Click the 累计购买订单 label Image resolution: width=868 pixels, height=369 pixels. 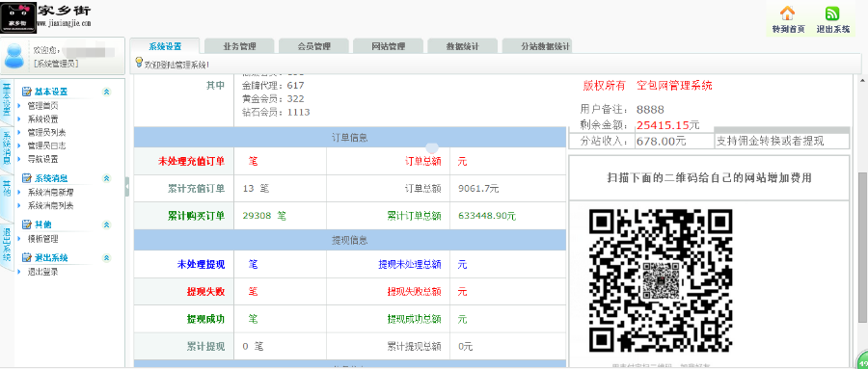click(197, 216)
